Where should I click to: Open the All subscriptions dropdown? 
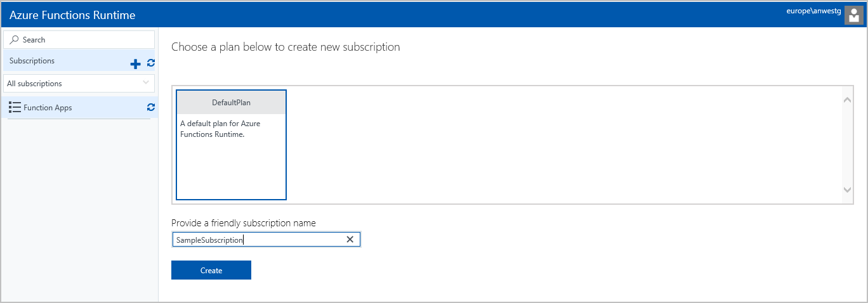79,84
